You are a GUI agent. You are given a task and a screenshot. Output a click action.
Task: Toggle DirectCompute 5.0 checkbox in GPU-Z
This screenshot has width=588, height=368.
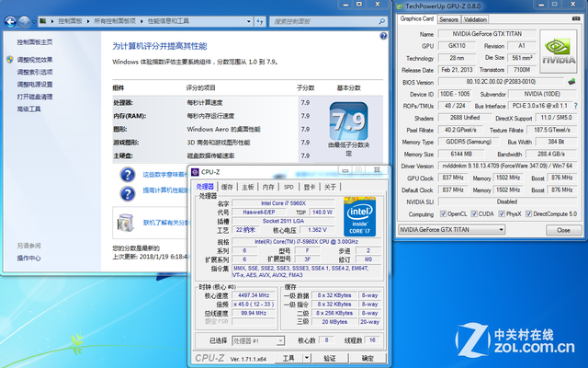[x=529, y=213]
